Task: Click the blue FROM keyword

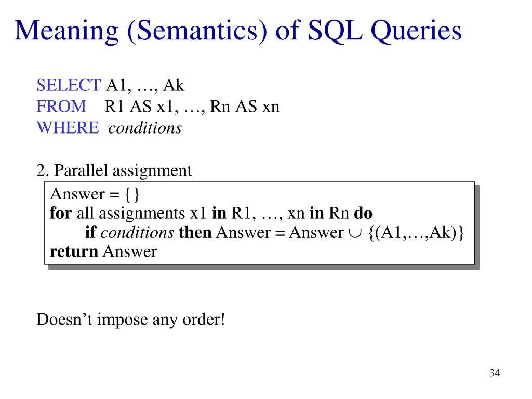Action: coord(61,107)
